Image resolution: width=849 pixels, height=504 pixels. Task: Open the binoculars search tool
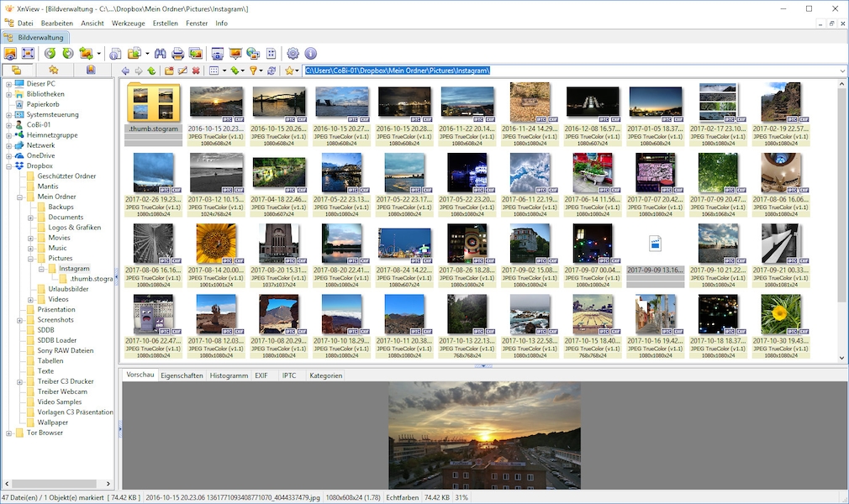tap(161, 54)
